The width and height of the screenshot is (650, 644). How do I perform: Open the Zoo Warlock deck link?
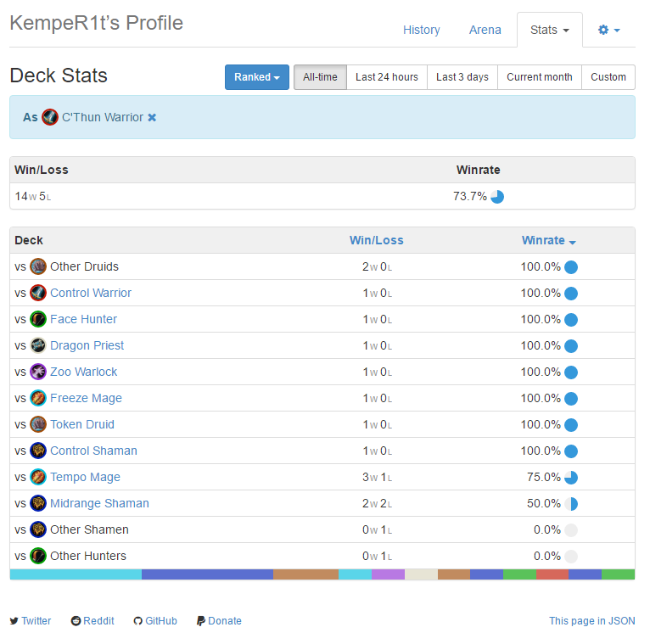pos(83,372)
